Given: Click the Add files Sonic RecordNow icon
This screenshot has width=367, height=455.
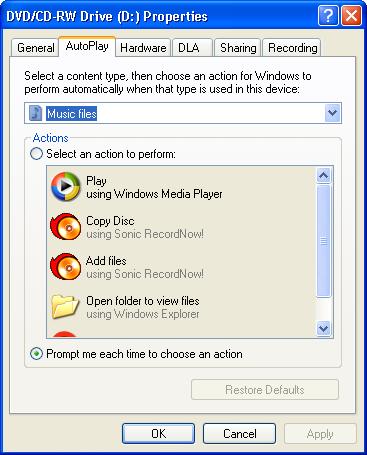Looking at the screenshot, I should coord(66,267).
